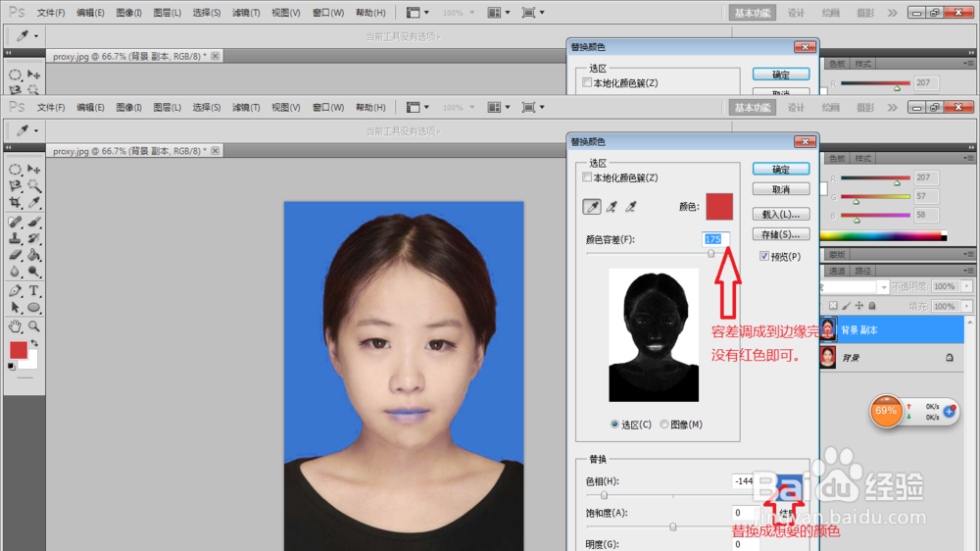980x551 pixels.
Task: Choose the main eyedropper in Replace Color dialog
Action: (x=592, y=207)
